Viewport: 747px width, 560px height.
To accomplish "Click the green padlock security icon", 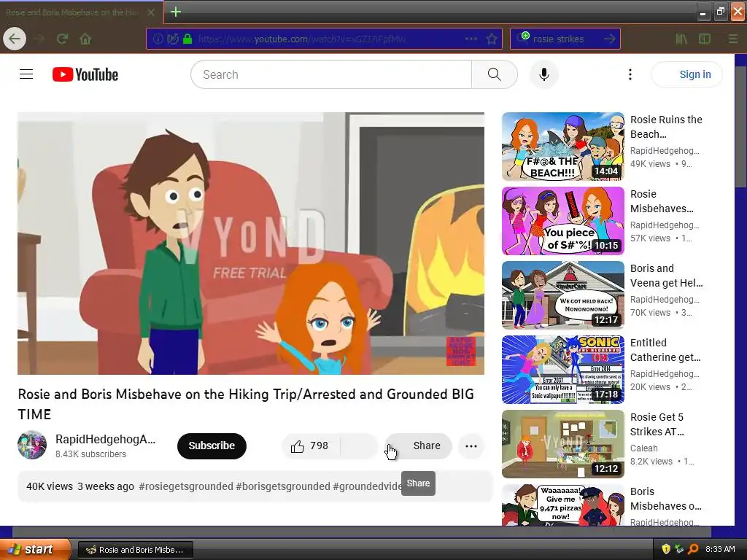I will (x=187, y=39).
